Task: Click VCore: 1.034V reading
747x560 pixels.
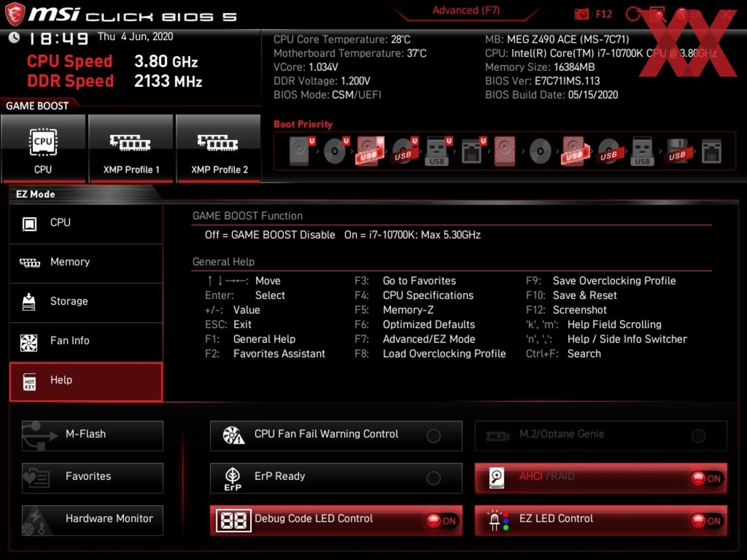Action: point(305,67)
